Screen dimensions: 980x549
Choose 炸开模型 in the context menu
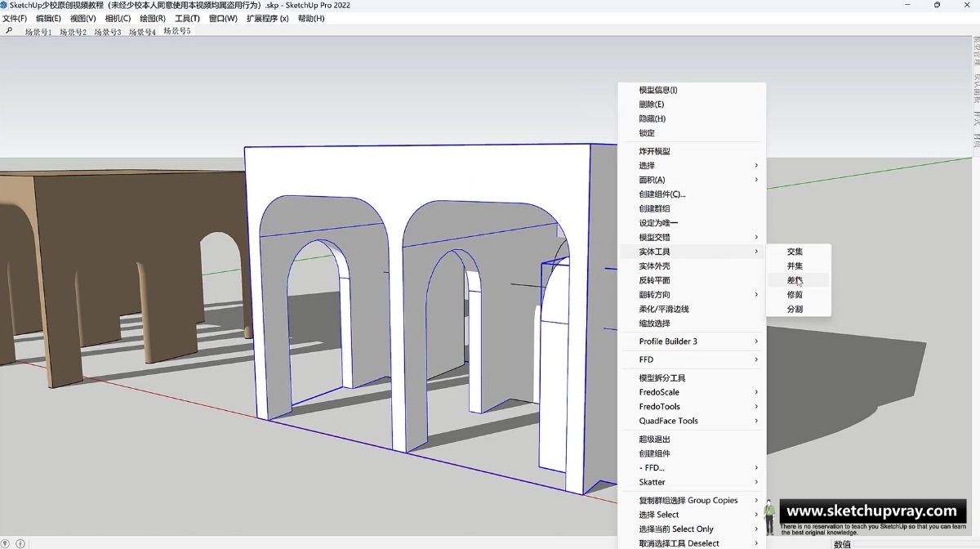tap(692, 151)
